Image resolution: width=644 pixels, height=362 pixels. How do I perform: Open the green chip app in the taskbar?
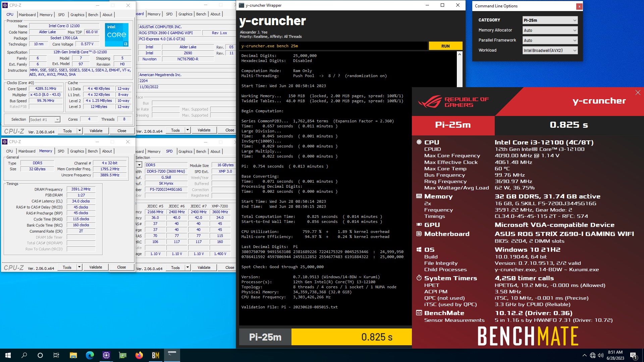coord(123,355)
